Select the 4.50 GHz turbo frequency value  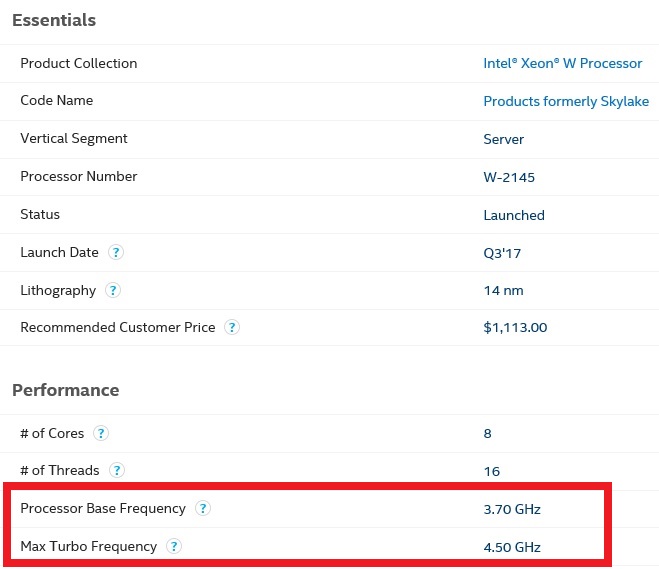(512, 548)
